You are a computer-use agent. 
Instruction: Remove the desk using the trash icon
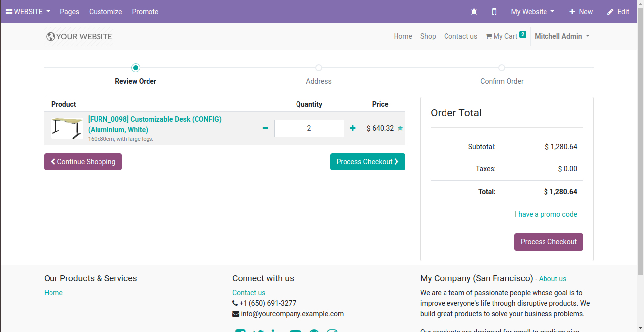tap(400, 129)
